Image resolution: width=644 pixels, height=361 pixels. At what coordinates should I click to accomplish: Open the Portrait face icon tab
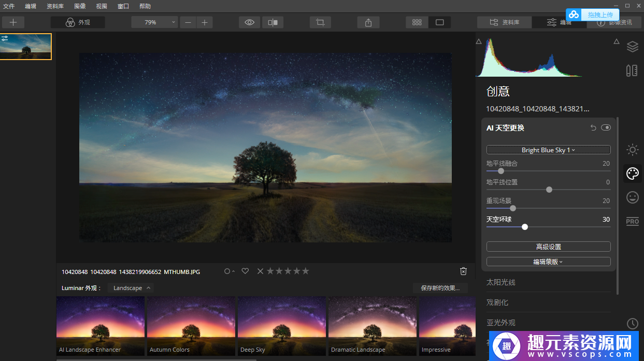[632, 197]
